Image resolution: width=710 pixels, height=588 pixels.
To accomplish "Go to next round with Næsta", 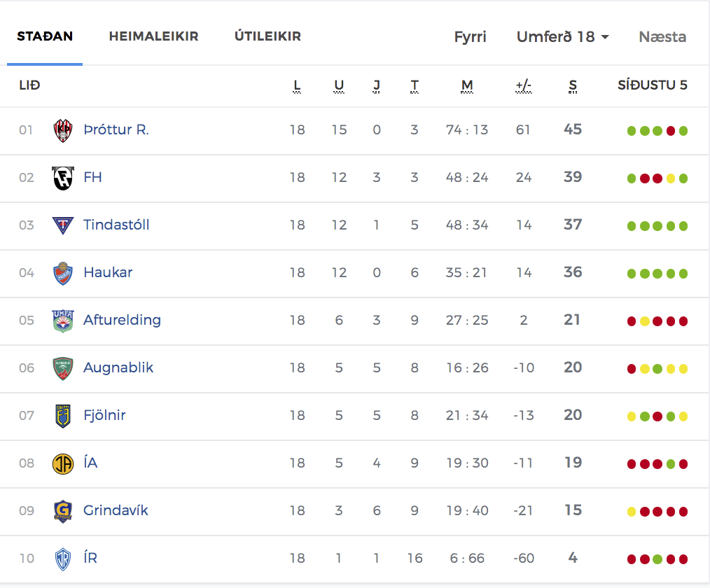I will 662,36.
